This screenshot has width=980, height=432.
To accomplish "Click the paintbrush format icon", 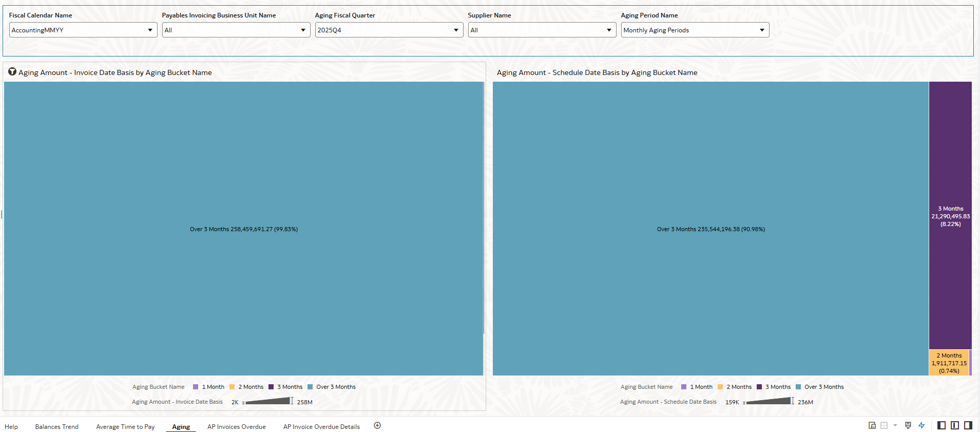I will coord(908,425).
